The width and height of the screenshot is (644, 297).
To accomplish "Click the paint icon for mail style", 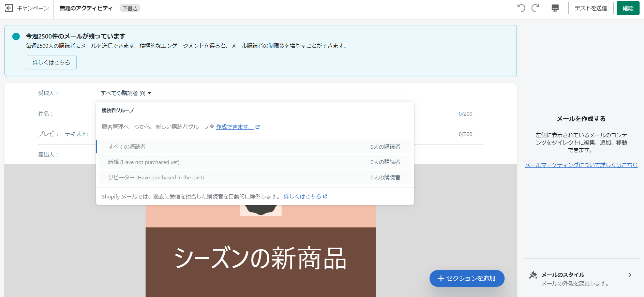I will tap(533, 275).
